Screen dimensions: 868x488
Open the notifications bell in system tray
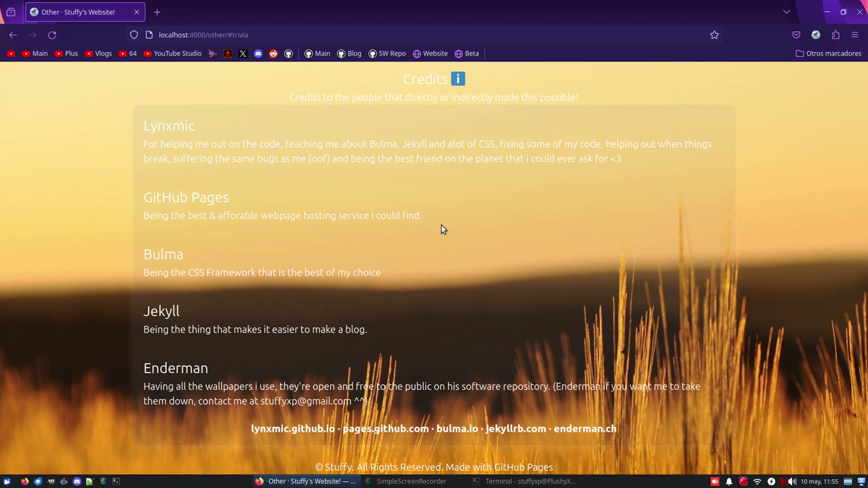coord(729,481)
